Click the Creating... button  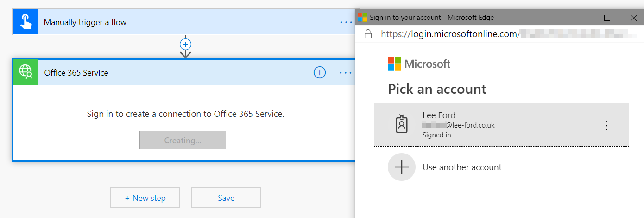pos(183,140)
